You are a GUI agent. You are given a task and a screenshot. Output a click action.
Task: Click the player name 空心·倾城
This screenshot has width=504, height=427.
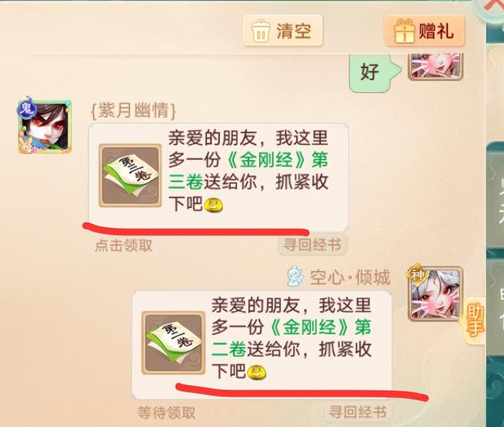pos(350,277)
